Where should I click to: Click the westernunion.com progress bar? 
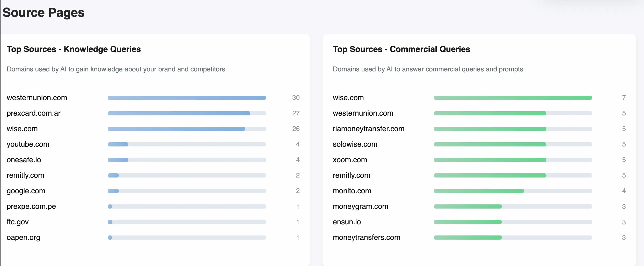(x=186, y=98)
